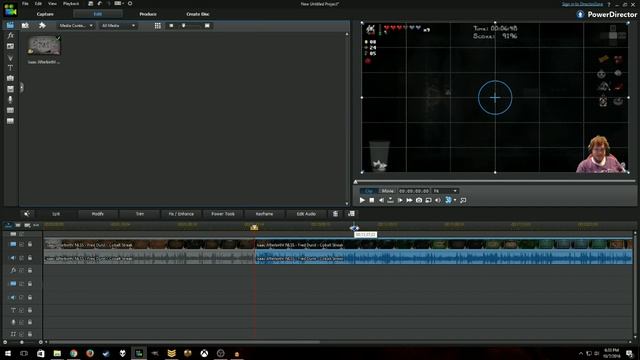Zoom out the timeline with minus icon
This screenshot has width=640, height=360.
[x=5, y=342]
